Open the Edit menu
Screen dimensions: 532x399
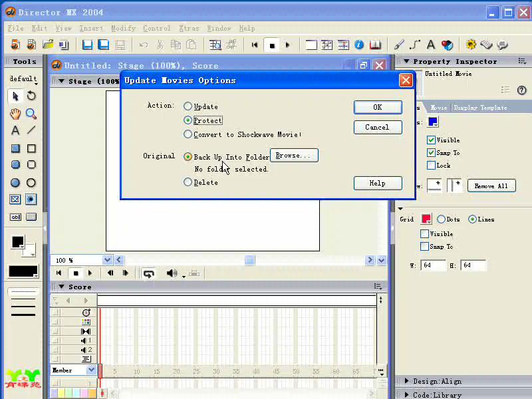pyautogui.click(x=39, y=29)
